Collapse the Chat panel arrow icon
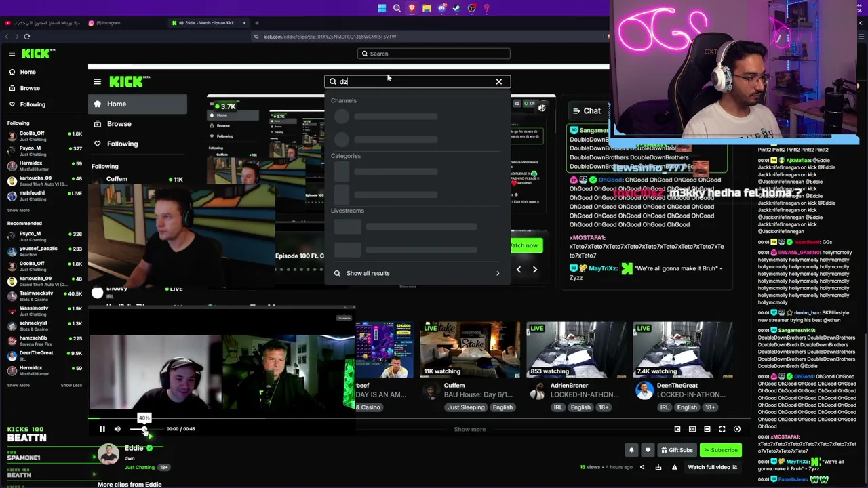Image resolution: width=868 pixels, height=488 pixels. tap(576, 111)
